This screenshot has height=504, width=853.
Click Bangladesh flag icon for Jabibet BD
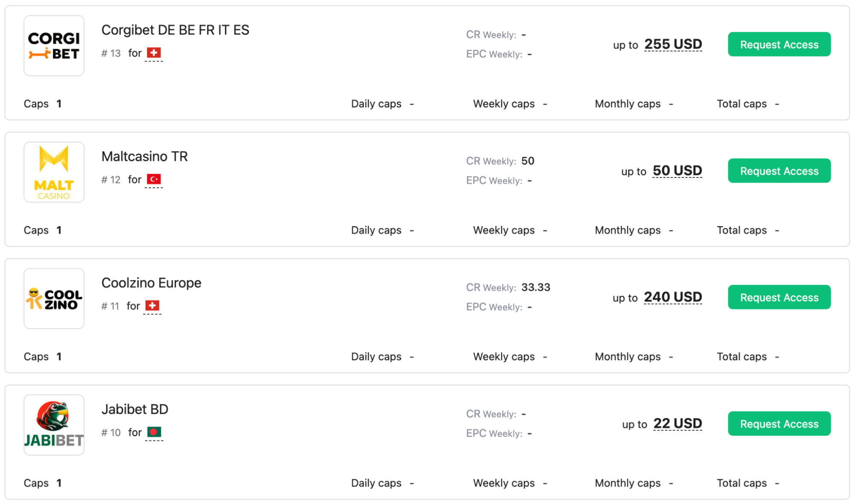(154, 432)
